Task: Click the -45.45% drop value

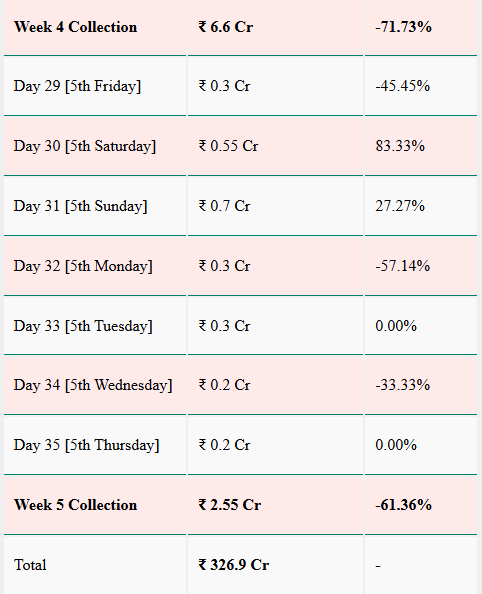Action: (x=403, y=86)
